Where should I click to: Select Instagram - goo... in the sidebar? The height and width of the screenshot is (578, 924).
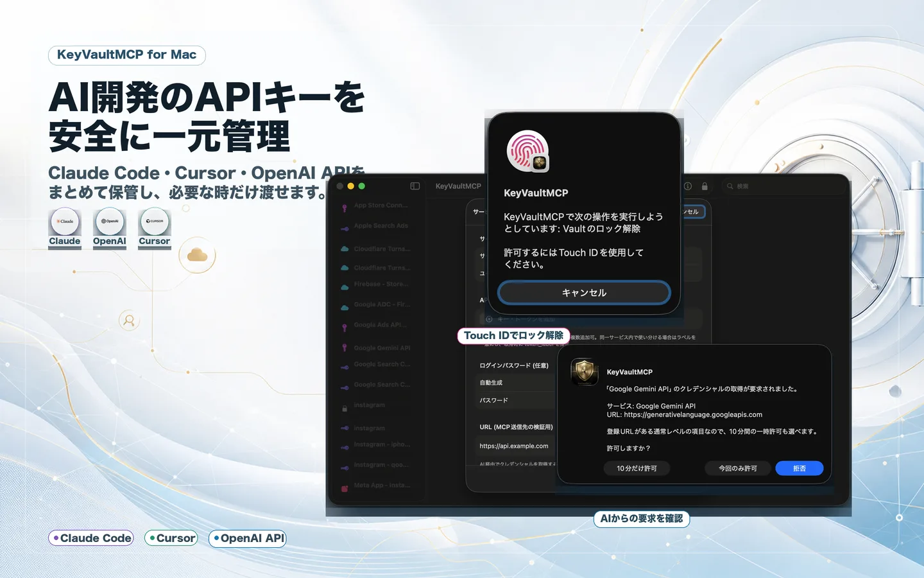coord(381,465)
